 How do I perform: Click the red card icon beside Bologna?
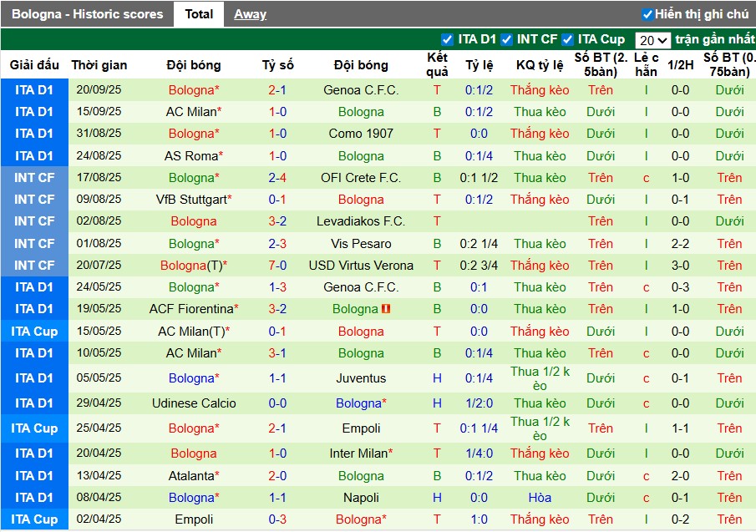(386, 309)
